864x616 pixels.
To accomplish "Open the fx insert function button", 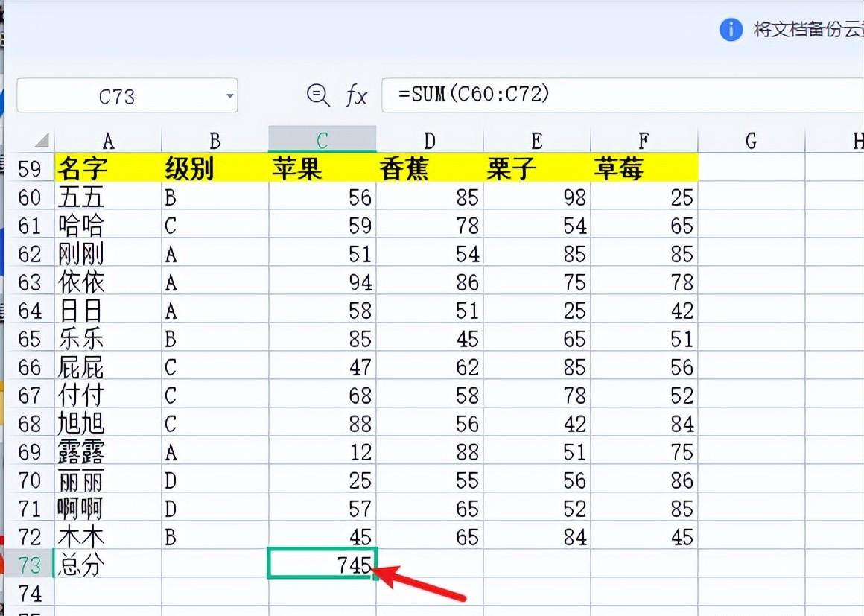I will (357, 96).
